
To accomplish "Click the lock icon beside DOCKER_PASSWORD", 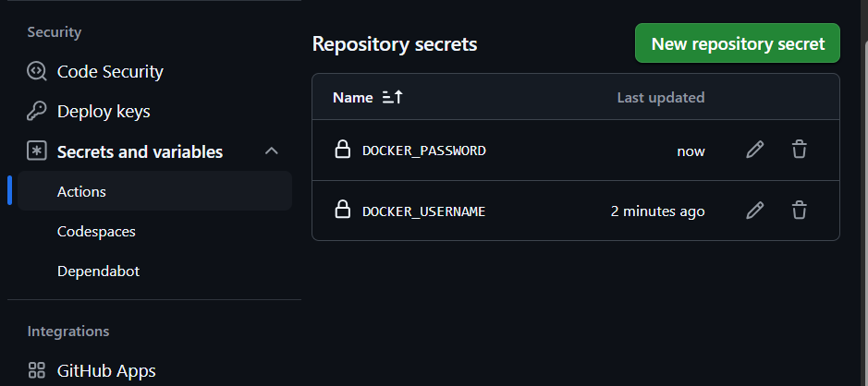I will [x=343, y=150].
